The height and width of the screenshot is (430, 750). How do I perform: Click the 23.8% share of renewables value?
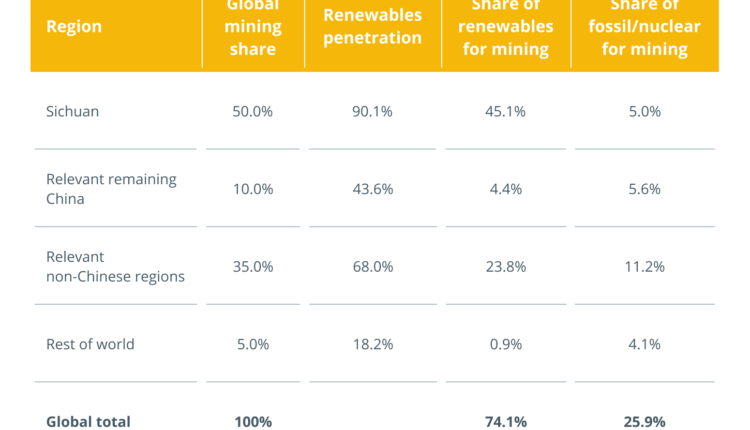pos(506,267)
